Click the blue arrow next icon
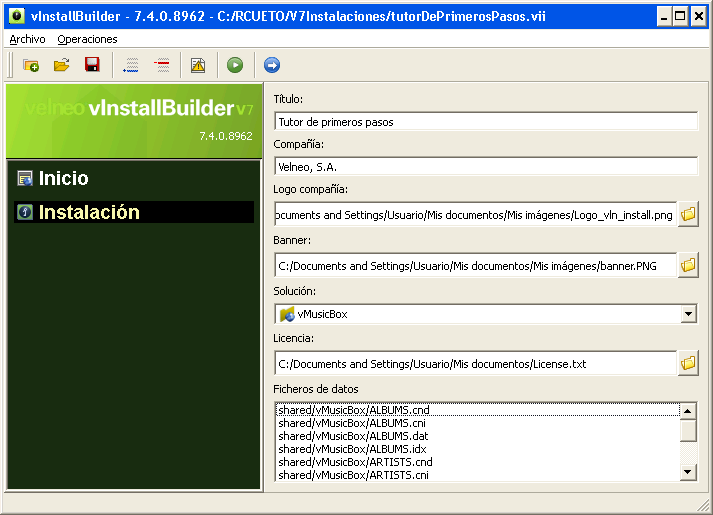 pos(272,65)
